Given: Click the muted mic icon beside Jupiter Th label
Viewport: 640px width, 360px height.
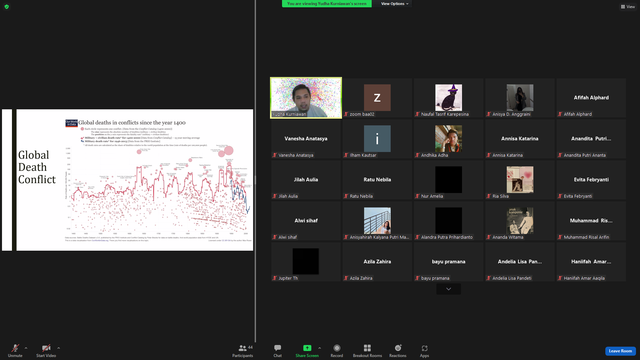Looking at the screenshot, I should tap(275, 278).
